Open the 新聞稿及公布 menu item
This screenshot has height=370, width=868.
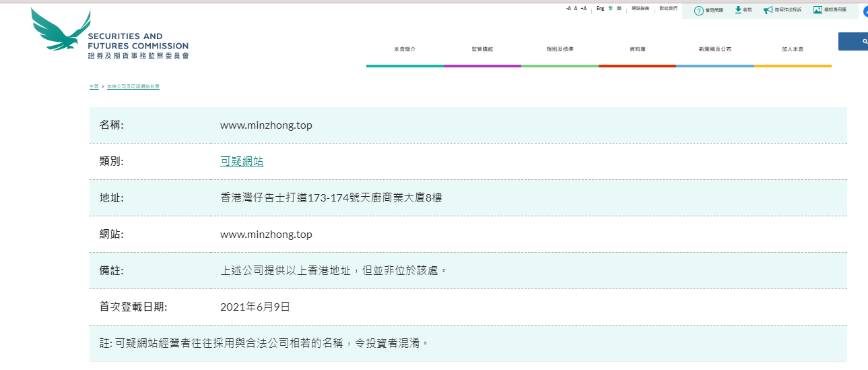714,50
